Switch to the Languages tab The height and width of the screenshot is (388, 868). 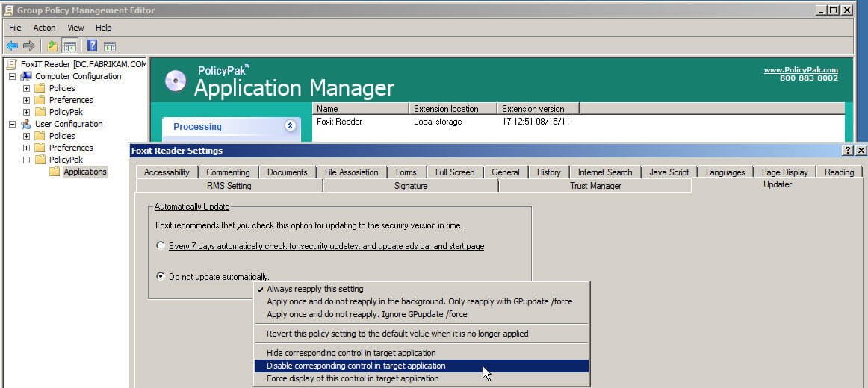point(725,172)
